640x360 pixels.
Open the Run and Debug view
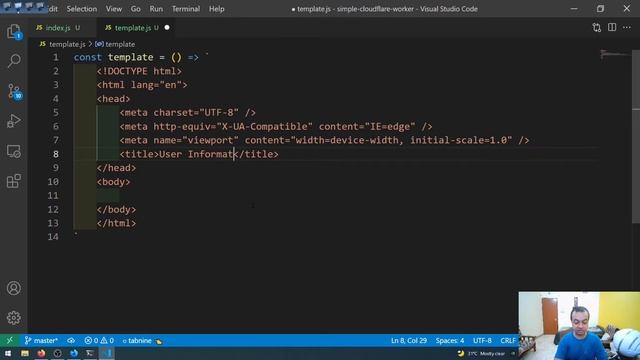pyautogui.click(x=14, y=121)
